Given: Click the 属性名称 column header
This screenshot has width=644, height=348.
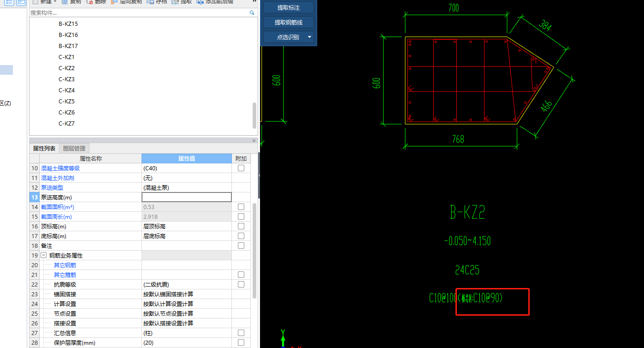Looking at the screenshot, I should 91,158.
